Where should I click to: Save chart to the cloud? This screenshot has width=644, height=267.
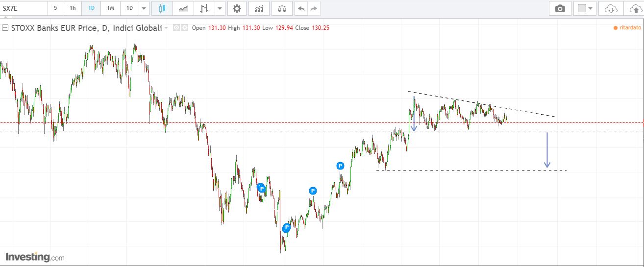click(611, 8)
